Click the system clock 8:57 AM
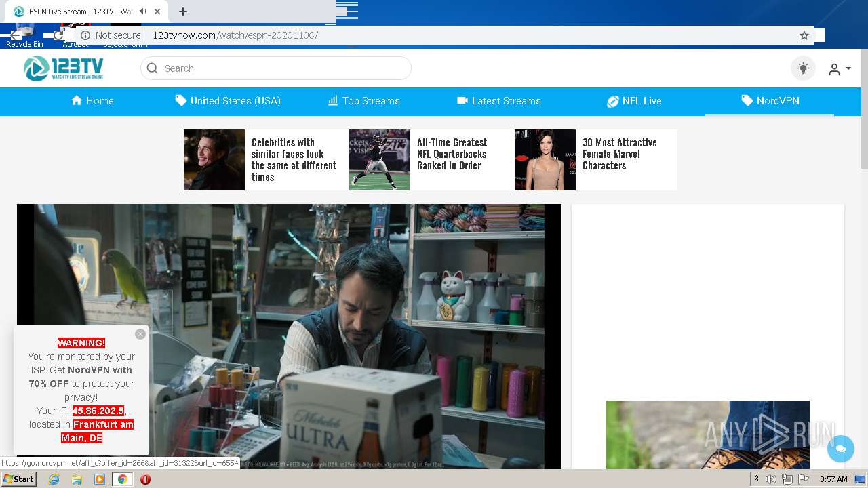 833,479
